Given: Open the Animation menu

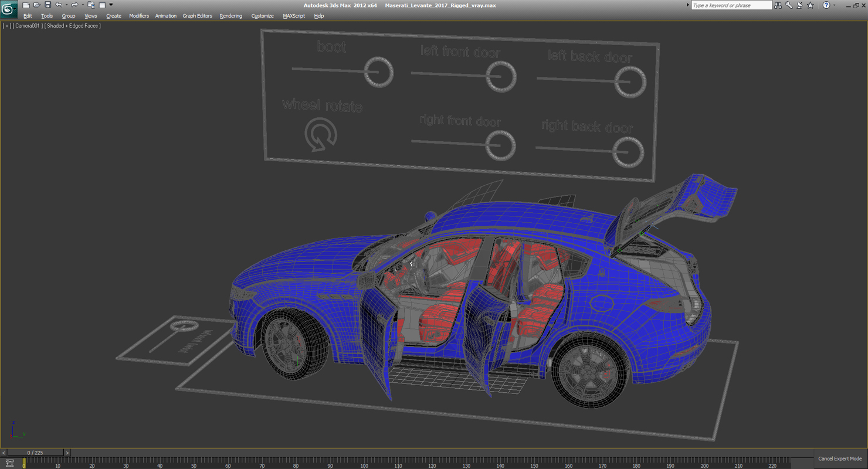Looking at the screenshot, I should coord(166,16).
